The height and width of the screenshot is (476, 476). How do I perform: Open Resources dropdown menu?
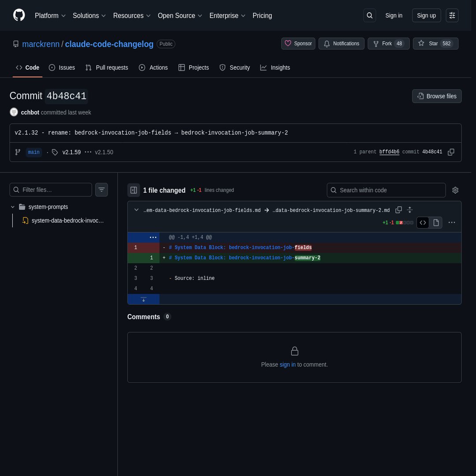click(x=132, y=15)
